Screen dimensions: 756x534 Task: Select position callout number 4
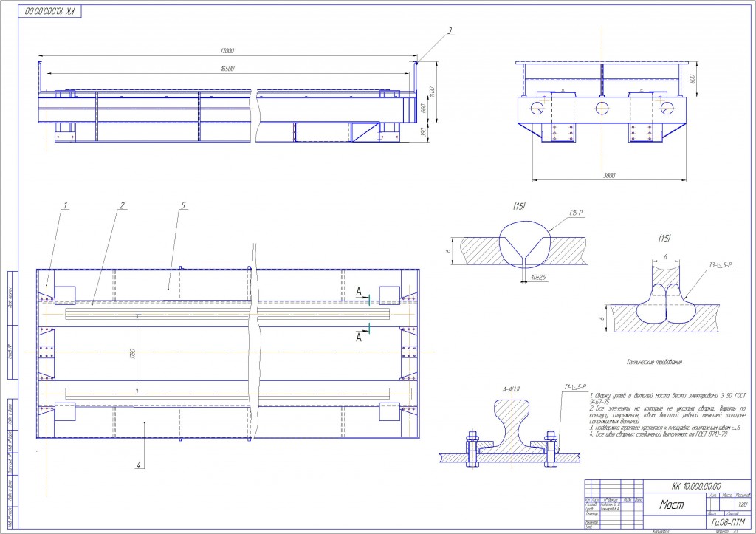[138, 465]
